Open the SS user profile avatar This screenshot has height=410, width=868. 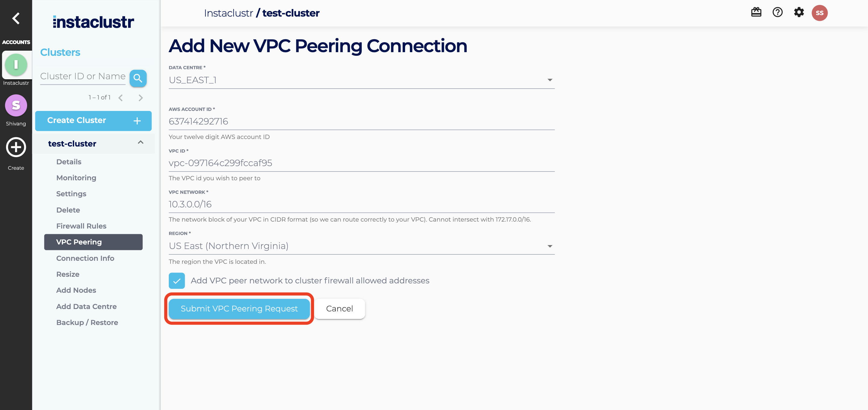(x=819, y=13)
